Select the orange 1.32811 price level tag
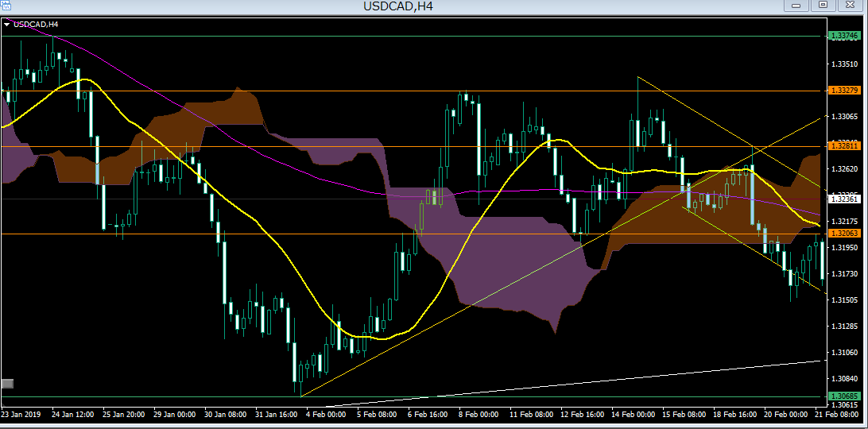This screenshot has height=429, width=868. click(845, 146)
